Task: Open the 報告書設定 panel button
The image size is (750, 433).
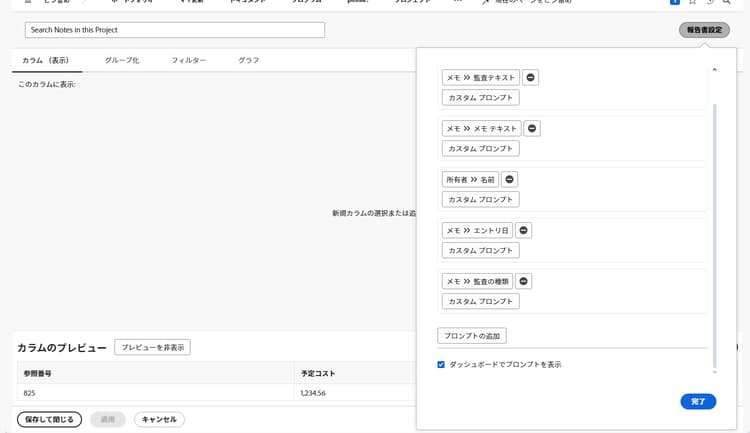Action: (x=705, y=30)
